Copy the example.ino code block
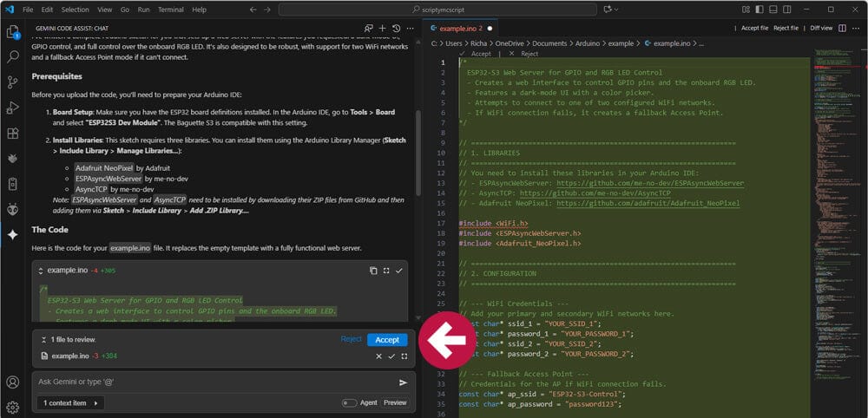Screen dimensions: 868x418 [373, 271]
